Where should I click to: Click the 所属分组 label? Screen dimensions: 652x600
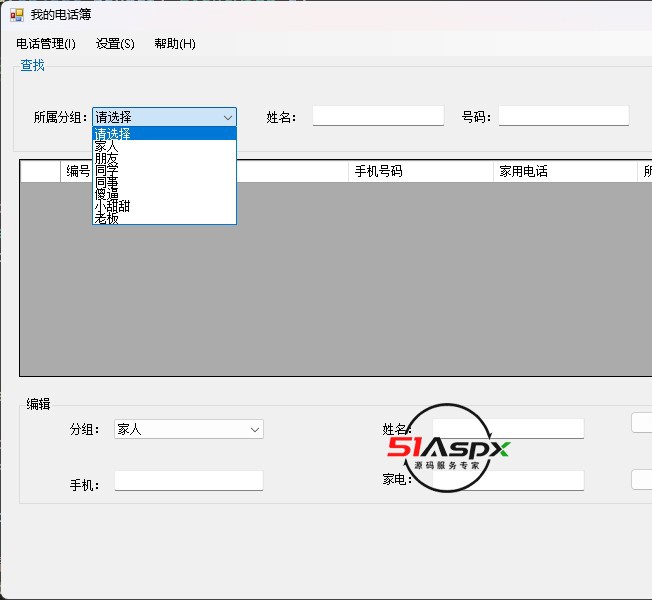tap(60, 117)
